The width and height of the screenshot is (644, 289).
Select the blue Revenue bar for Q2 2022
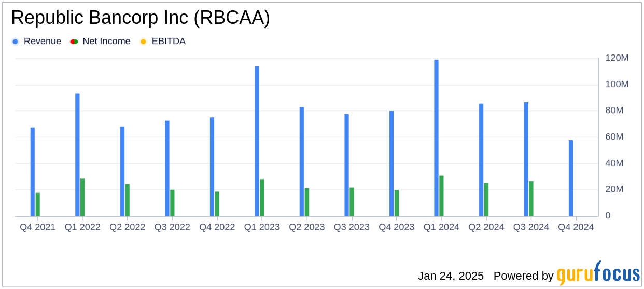tap(122, 171)
